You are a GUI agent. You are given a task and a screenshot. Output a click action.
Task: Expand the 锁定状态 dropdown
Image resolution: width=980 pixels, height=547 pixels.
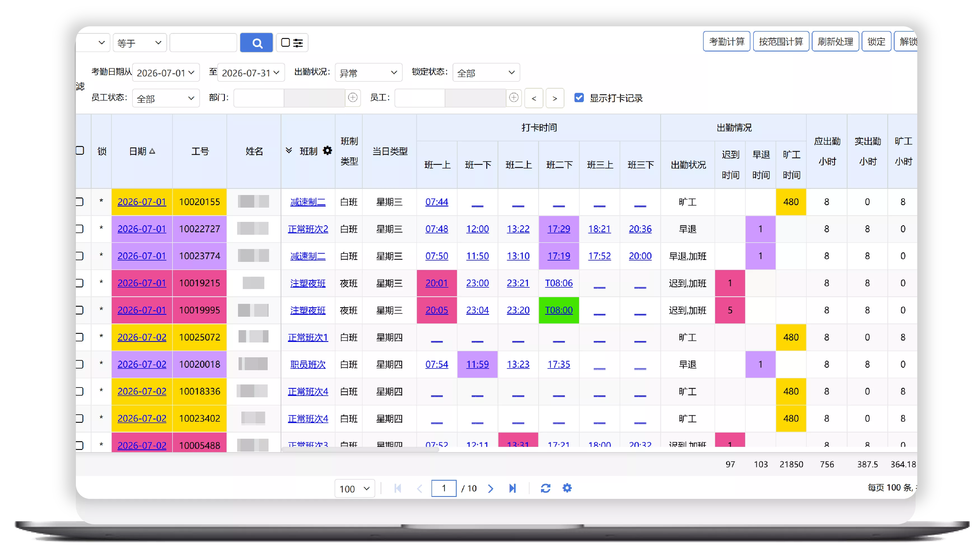tap(486, 72)
